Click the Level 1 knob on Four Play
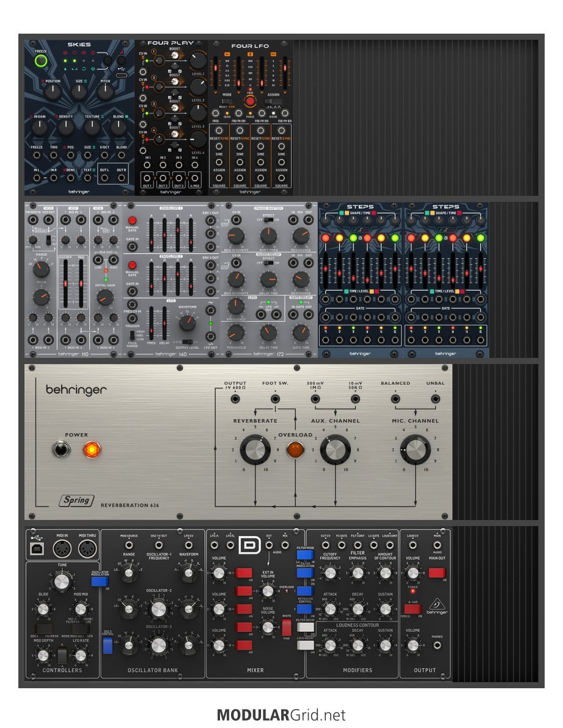This screenshot has width=563, height=728. tap(198, 60)
